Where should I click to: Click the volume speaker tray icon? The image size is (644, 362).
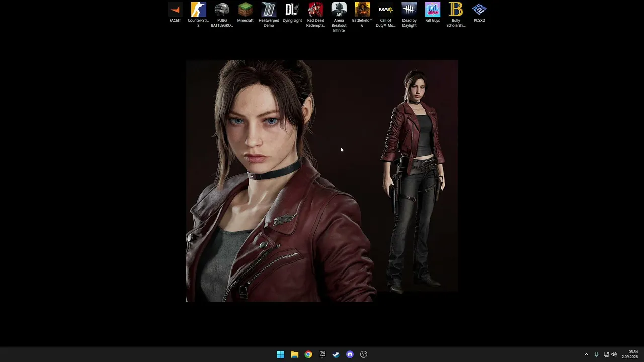click(x=614, y=354)
